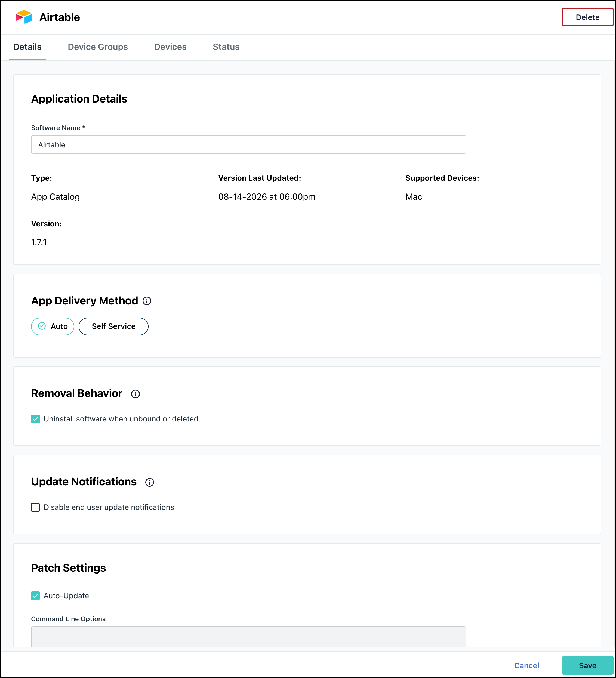Click the Airtable logo icon
The height and width of the screenshot is (678, 616).
pos(24,17)
